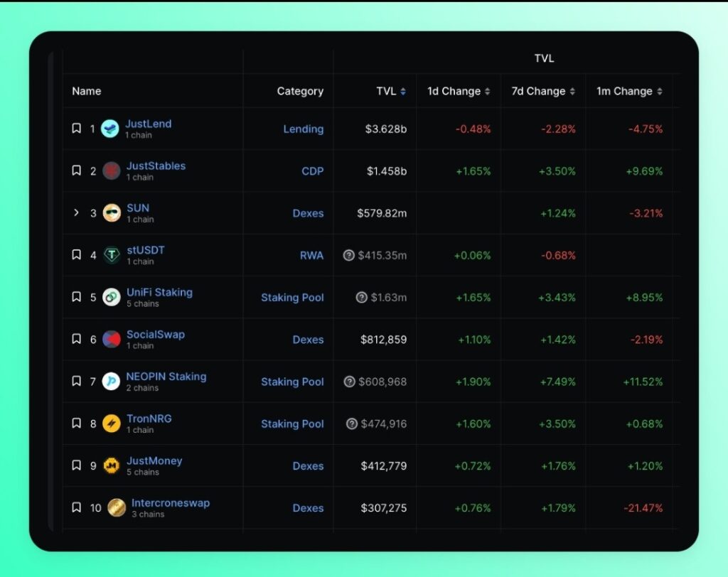Open the UniFi Staking link
Image resolution: width=728 pixels, height=577 pixels.
(x=159, y=293)
